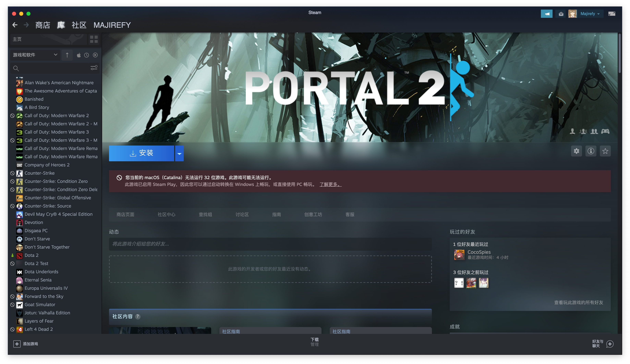
Task: Expand the 游戏和软件 dropdown
Action: tap(35, 55)
